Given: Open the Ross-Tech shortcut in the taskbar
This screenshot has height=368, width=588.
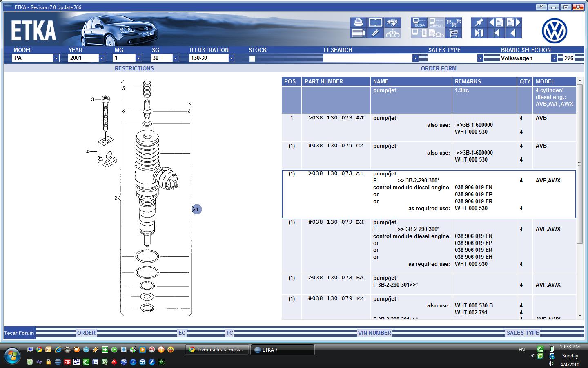Looking at the screenshot, I should [x=77, y=362].
